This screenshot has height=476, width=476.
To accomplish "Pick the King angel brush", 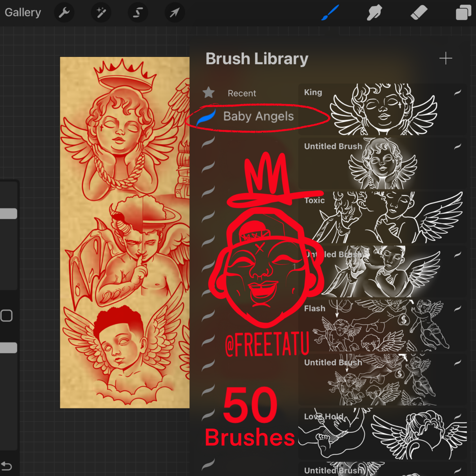I will pyautogui.click(x=382, y=109).
